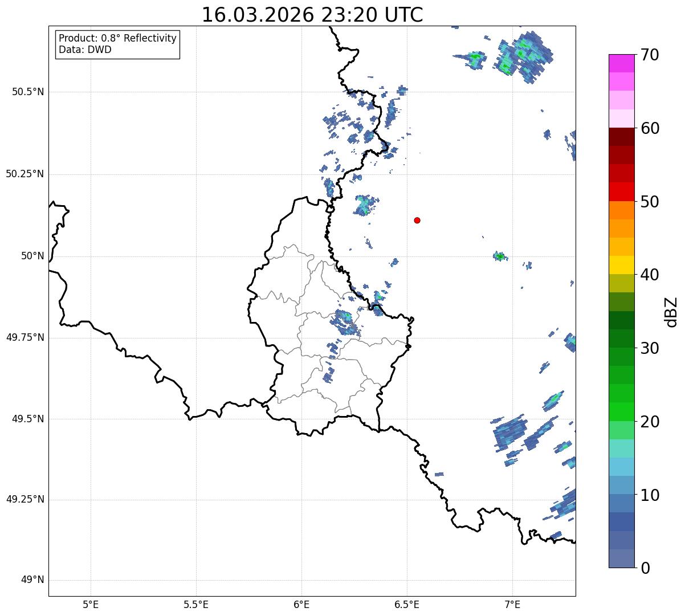The height and width of the screenshot is (616, 685).
Task: Click the latitude label 49.5°N
Action: coord(28,419)
